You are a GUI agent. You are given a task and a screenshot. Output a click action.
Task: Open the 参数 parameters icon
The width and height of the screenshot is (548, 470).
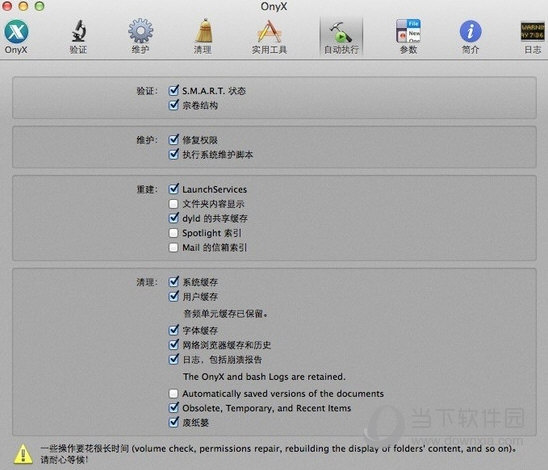click(408, 37)
